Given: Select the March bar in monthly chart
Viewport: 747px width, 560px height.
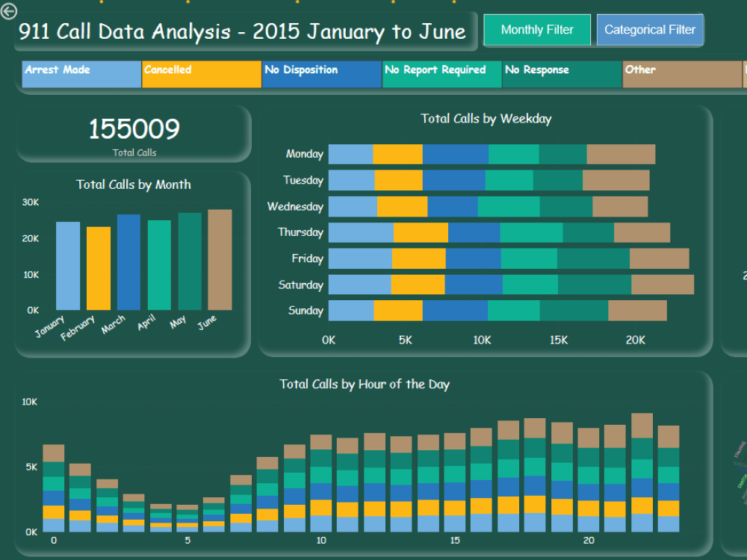Looking at the screenshot, I should tap(127, 261).
